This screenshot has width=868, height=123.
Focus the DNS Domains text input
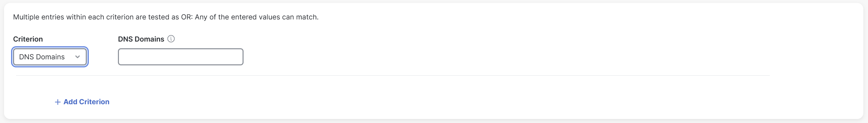point(181,57)
